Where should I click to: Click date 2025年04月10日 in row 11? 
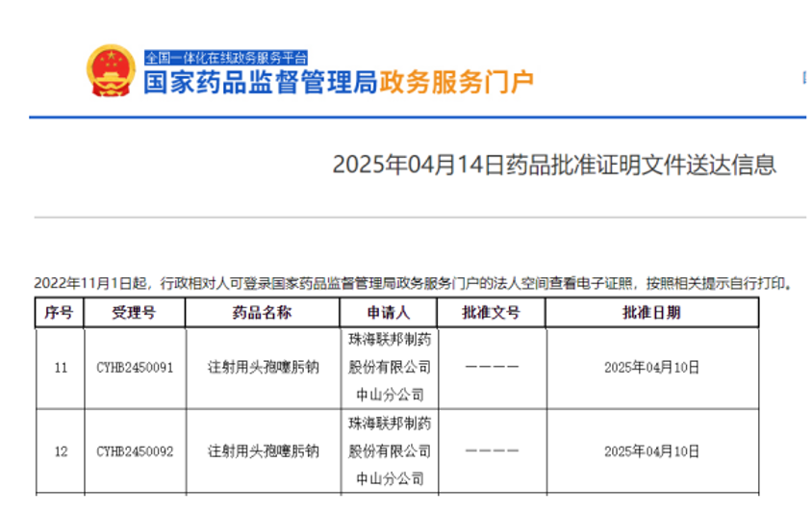pos(651,368)
